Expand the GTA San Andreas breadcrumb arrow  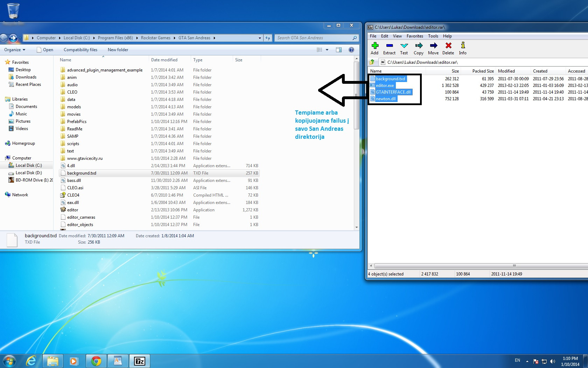click(214, 38)
